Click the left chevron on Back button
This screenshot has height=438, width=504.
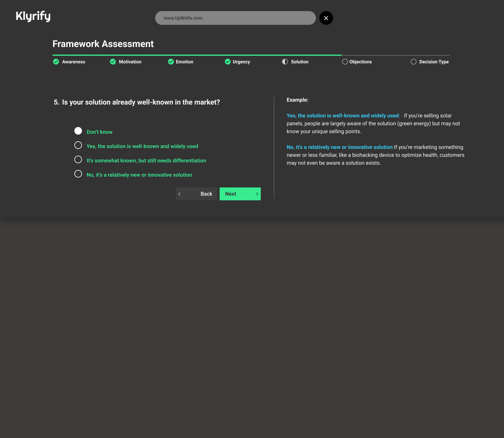click(179, 194)
